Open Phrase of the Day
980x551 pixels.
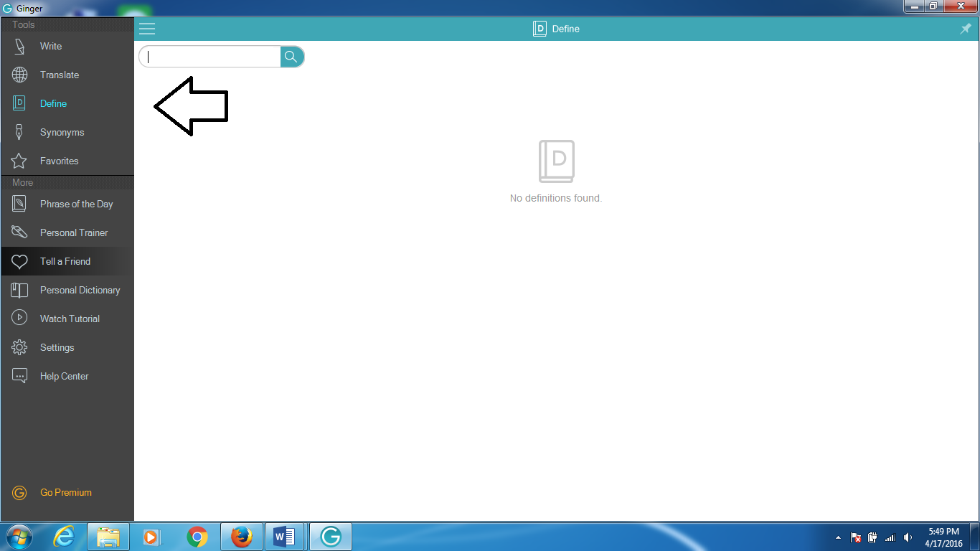77,204
